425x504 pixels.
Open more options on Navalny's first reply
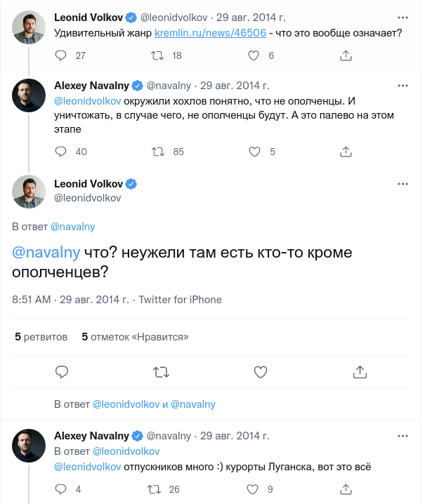coord(403,86)
